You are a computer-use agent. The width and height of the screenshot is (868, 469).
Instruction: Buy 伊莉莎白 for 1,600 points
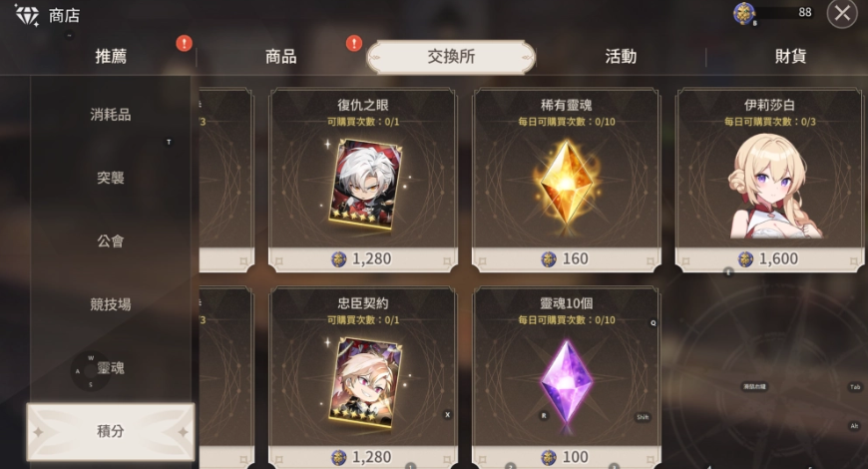click(x=769, y=259)
